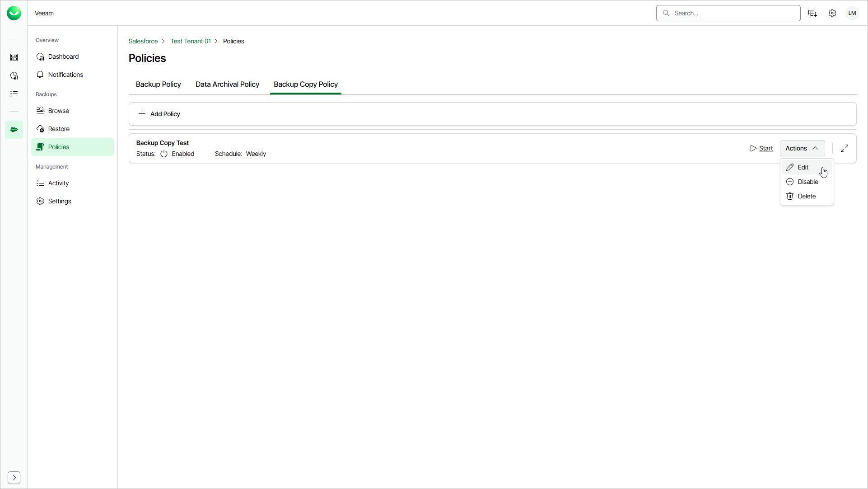This screenshot has height=489, width=868.
Task: Open Restore under Backups
Action: point(72,129)
